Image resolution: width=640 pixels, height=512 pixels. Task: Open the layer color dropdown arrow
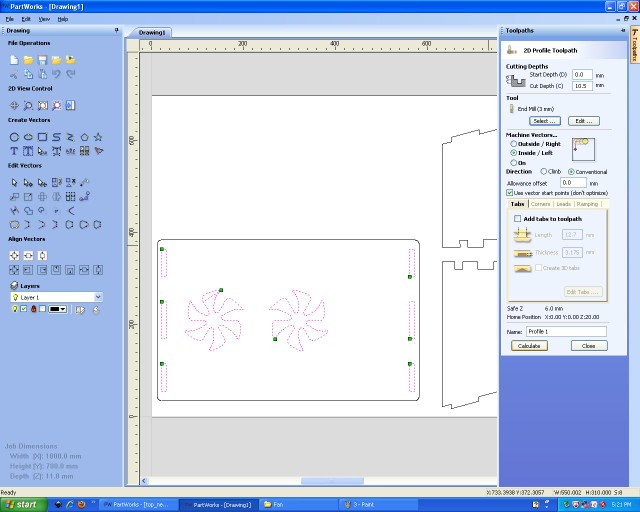click(x=63, y=309)
